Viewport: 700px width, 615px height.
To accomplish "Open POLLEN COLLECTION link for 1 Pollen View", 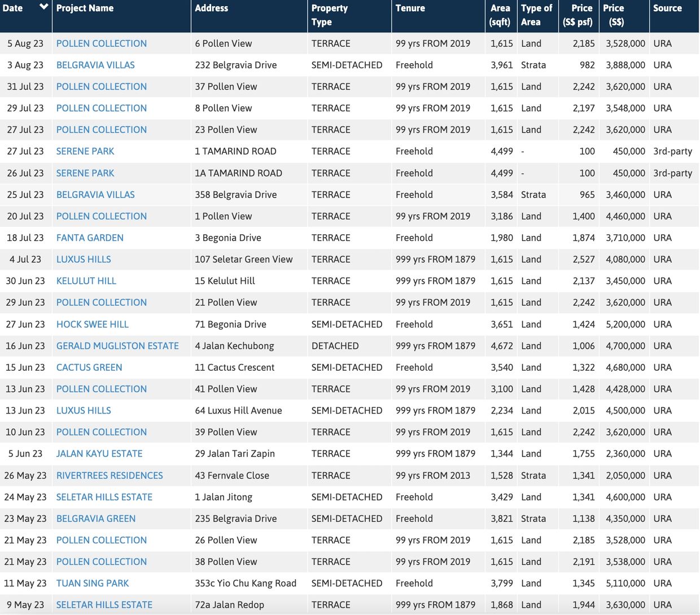I will (x=102, y=216).
